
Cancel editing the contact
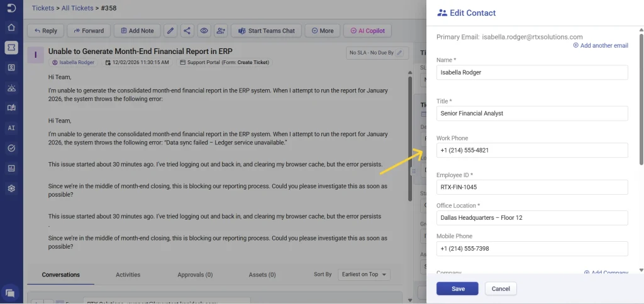click(501, 289)
